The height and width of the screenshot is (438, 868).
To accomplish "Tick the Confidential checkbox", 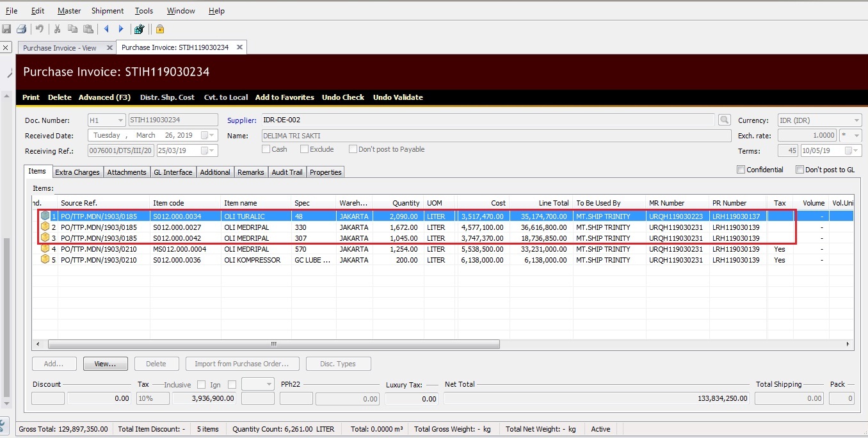I will click(741, 170).
